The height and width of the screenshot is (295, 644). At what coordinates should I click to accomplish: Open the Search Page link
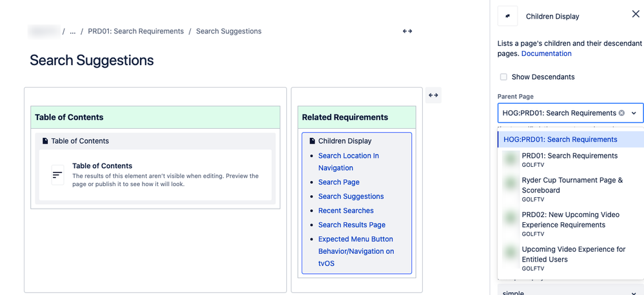point(339,182)
